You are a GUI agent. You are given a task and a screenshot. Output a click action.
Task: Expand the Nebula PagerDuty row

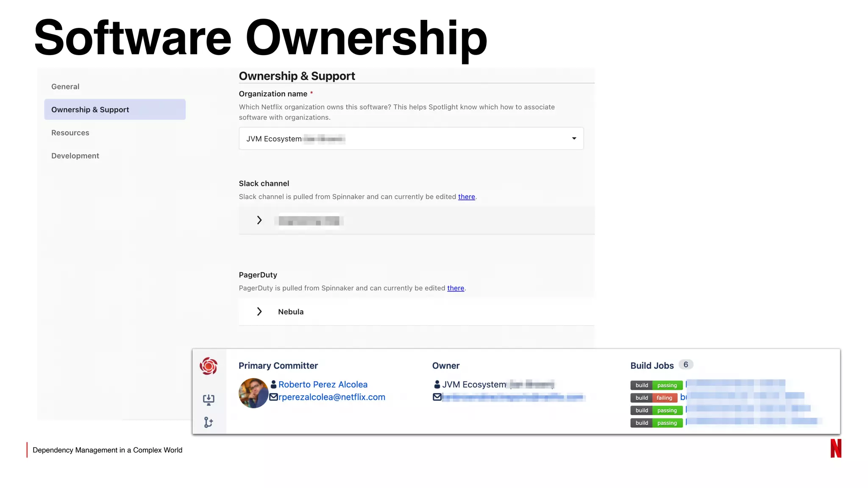pyautogui.click(x=259, y=312)
